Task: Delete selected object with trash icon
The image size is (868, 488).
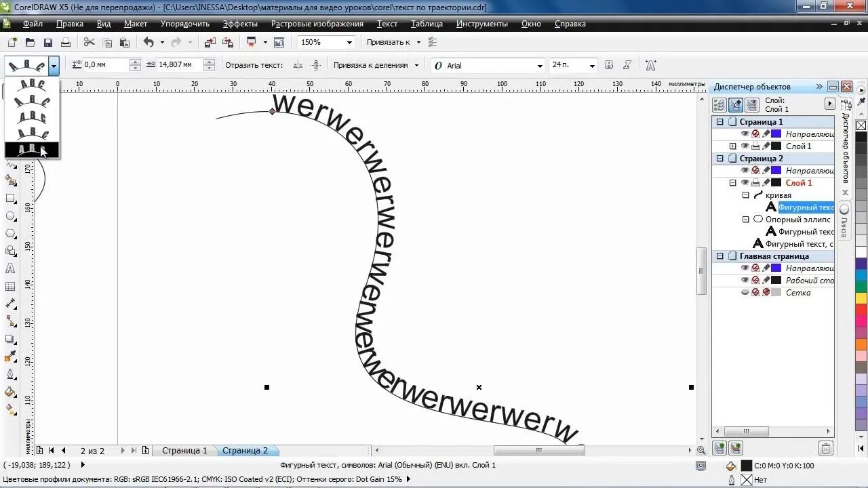Action: 826,448
